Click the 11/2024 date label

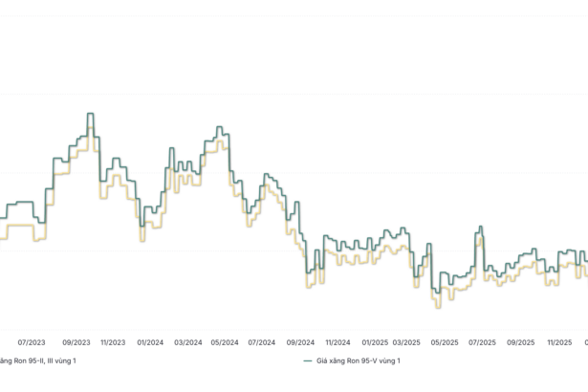coord(337,342)
